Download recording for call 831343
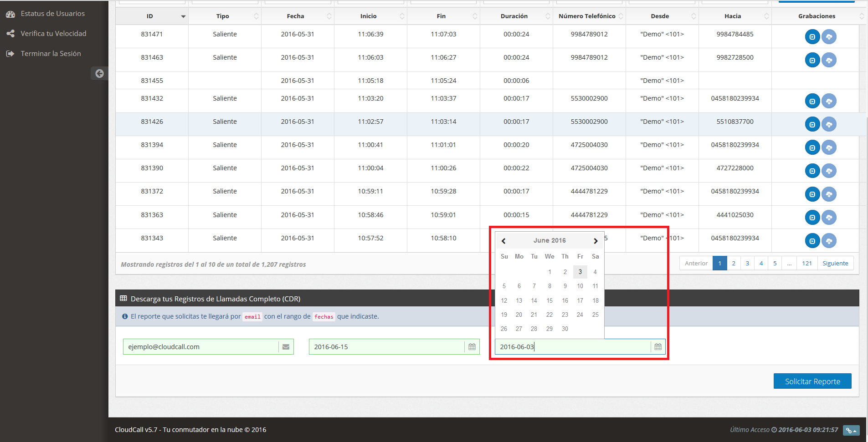 point(829,241)
